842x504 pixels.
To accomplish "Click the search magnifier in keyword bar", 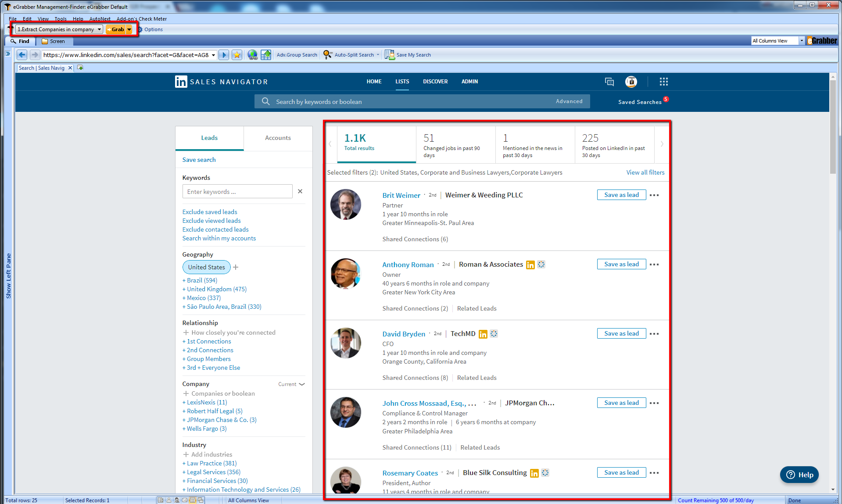I will 265,101.
